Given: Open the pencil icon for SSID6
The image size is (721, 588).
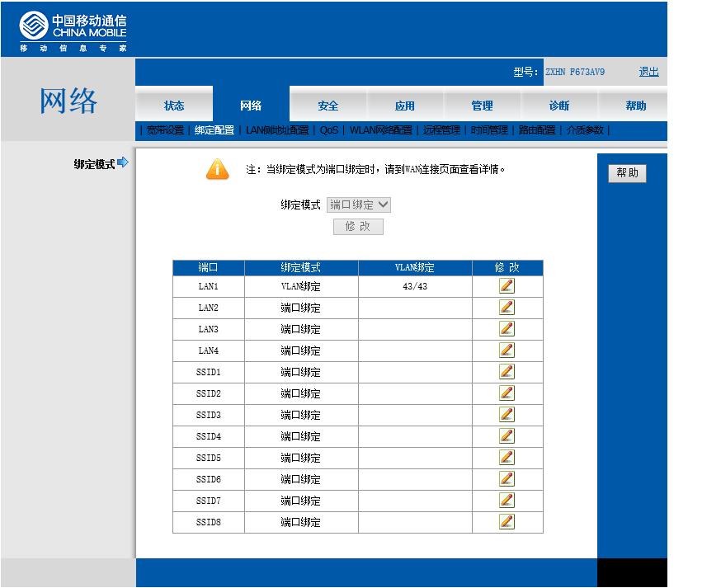Looking at the screenshot, I should point(507,479).
